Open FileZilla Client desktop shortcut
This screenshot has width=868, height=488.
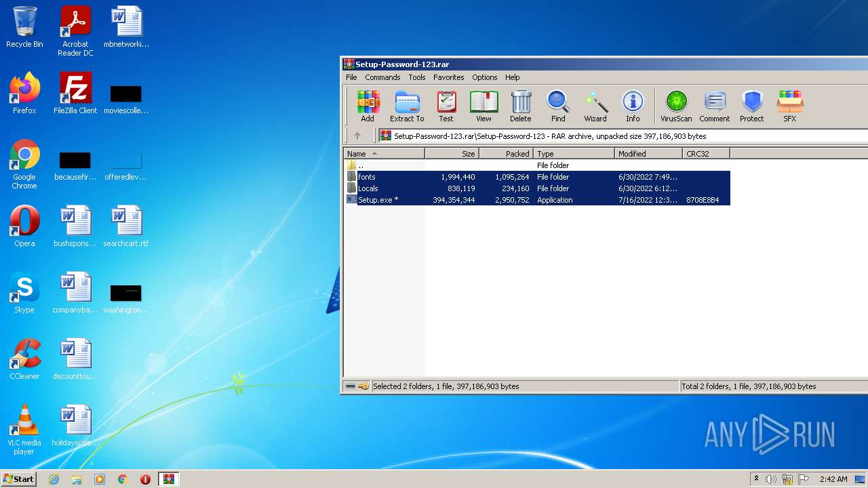tap(75, 94)
